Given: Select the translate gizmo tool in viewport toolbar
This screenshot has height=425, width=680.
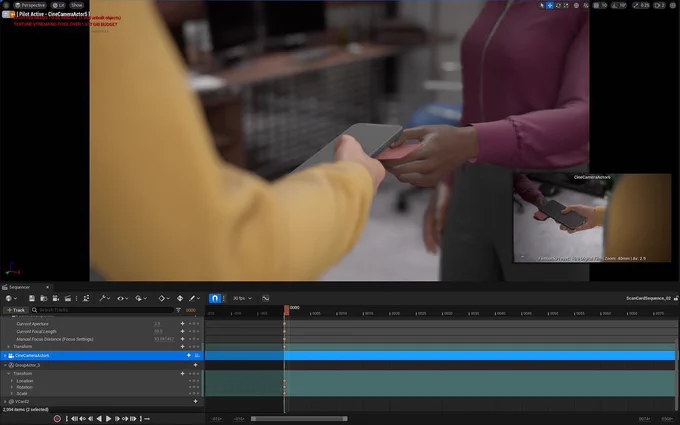Looking at the screenshot, I should (x=550, y=5).
